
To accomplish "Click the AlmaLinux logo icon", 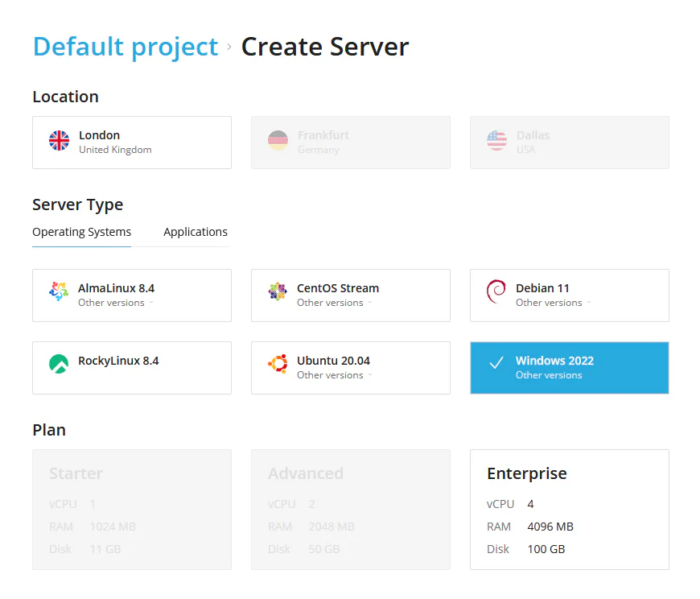I will [x=59, y=291].
